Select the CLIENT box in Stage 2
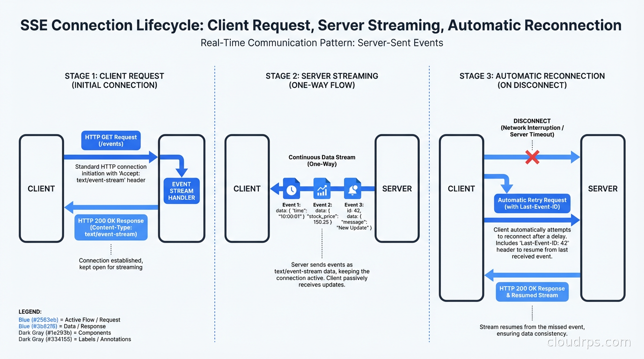644x359 pixels. [247, 188]
